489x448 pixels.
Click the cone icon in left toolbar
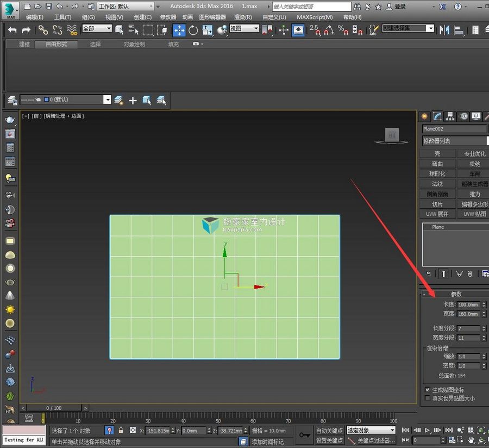click(10, 295)
